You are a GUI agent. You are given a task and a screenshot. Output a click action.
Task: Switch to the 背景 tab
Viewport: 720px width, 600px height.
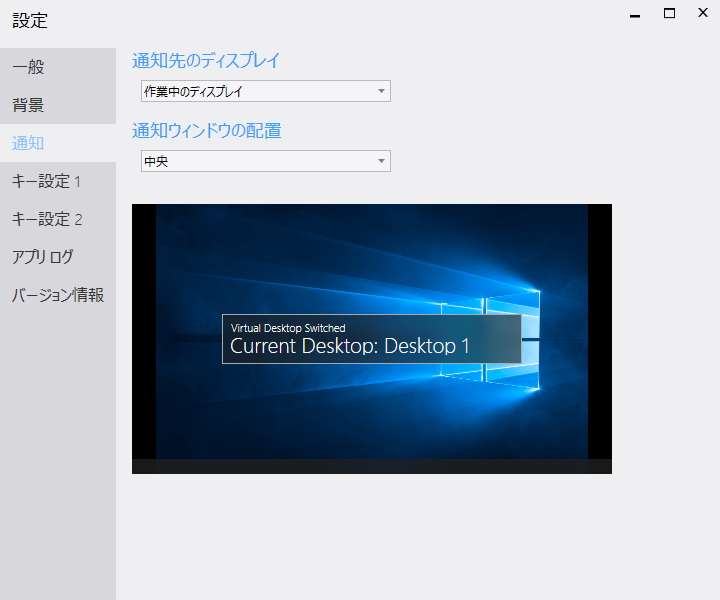tap(58, 105)
